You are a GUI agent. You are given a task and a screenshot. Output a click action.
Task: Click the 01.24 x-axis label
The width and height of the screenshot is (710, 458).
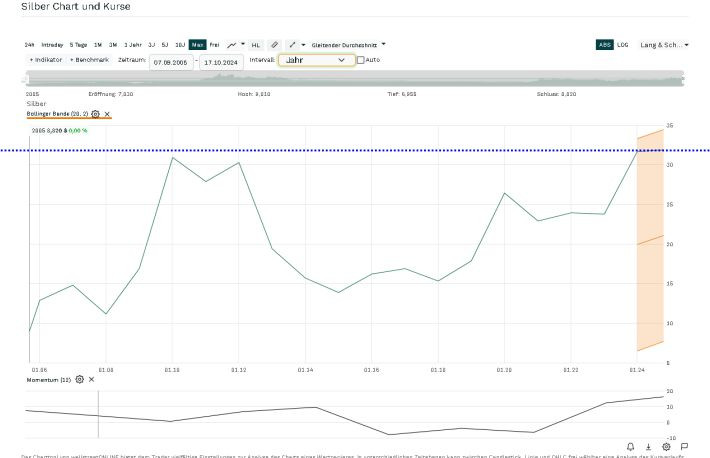click(637, 370)
